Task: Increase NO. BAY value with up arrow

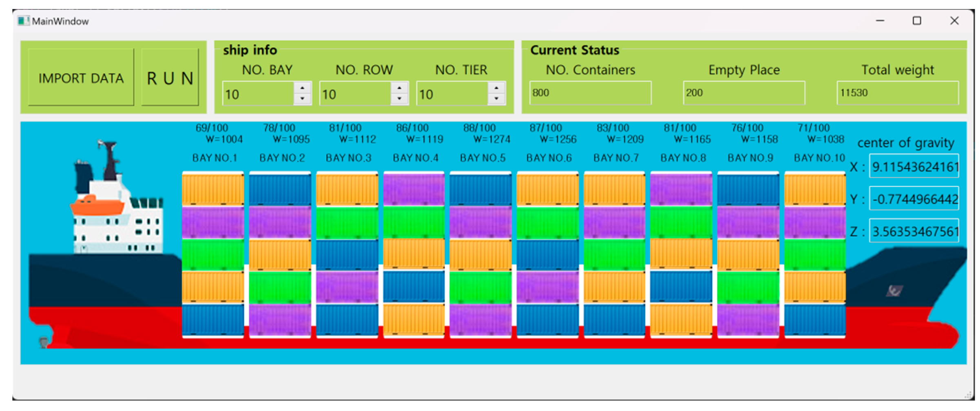Action: pyautogui.click(x=302, y=88)
